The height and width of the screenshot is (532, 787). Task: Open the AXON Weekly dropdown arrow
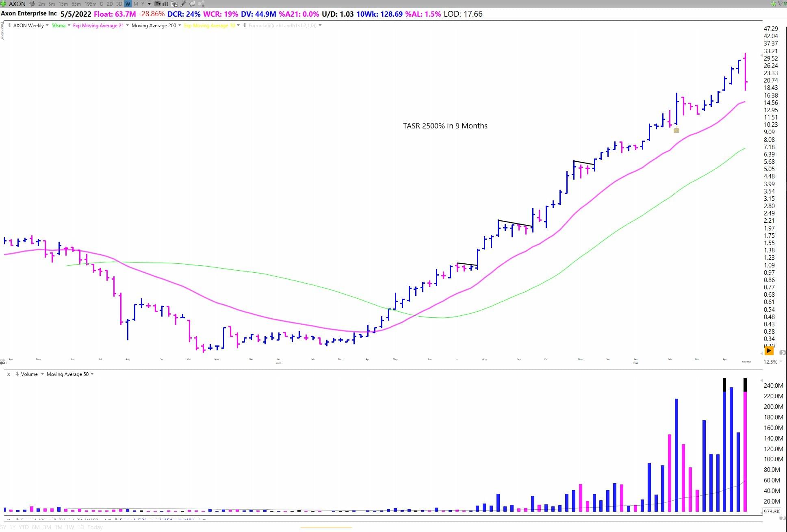47,25
